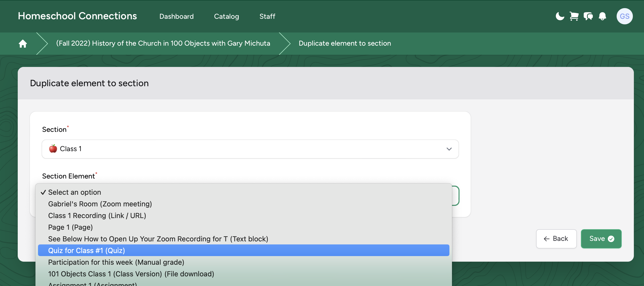This screenshot has height=286, width=644.
Task: Toggle dark mode moon icon
Action: (x=560, y=16)
